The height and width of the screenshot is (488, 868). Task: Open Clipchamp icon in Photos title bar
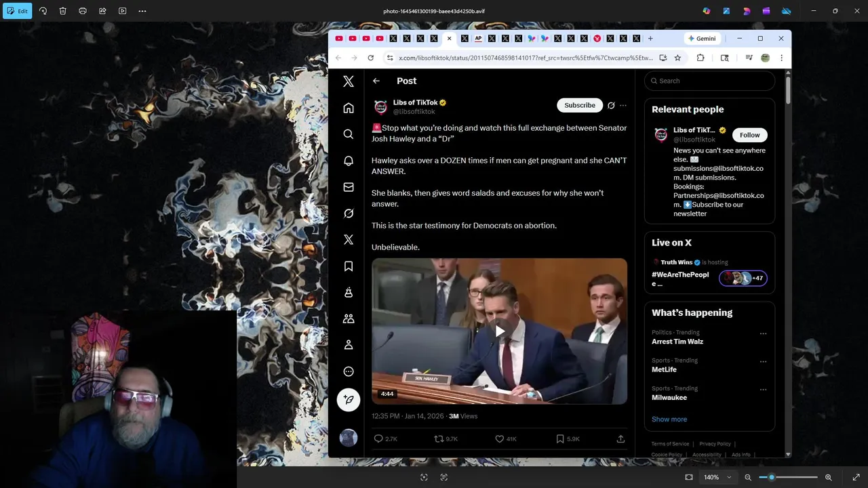(747, 11)
